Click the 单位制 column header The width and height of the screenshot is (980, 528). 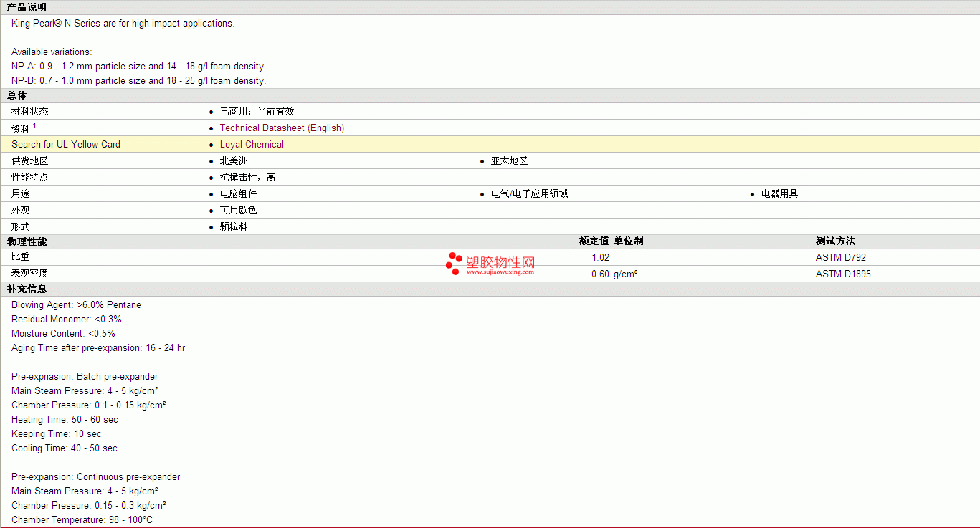(629, 241)
